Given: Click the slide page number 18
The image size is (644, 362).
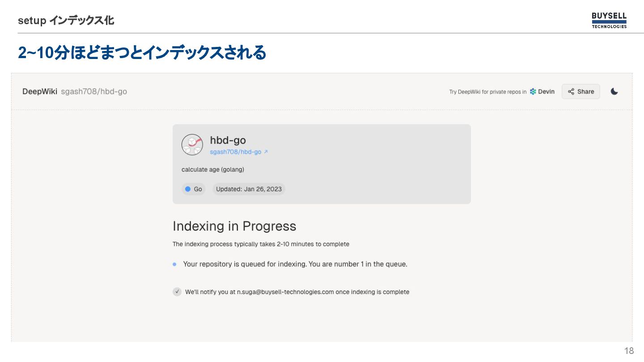Looking at the screenshot, I should pos(629,350).
